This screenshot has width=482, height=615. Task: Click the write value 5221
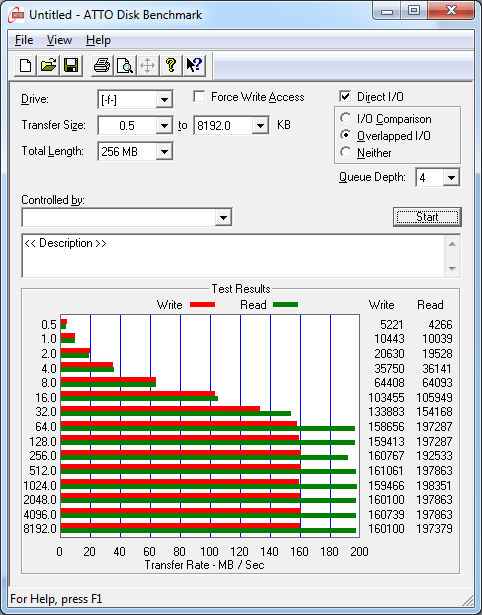[391, 325]
